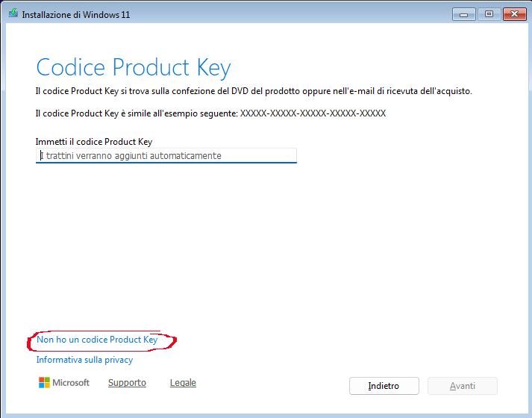Choose "Non ho un codice Product Key"
Viewport: 532px width, 418px height.
[x=97, y=340]
